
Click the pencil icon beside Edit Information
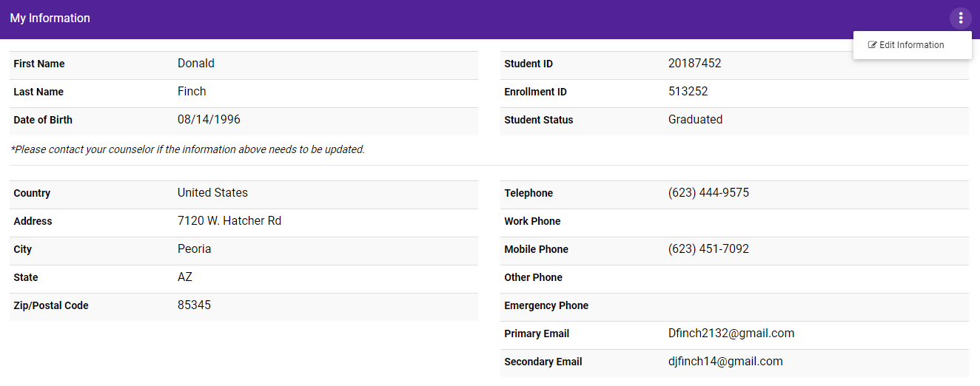(873, 45)
